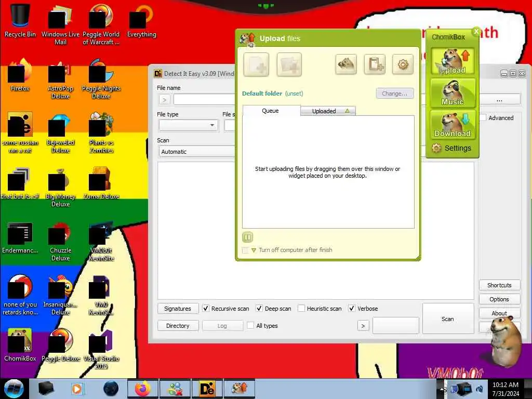Click the browse ellipsis button in Detect It Easy
The height and width of the screenshot is (399, 532).
[499, 100]
